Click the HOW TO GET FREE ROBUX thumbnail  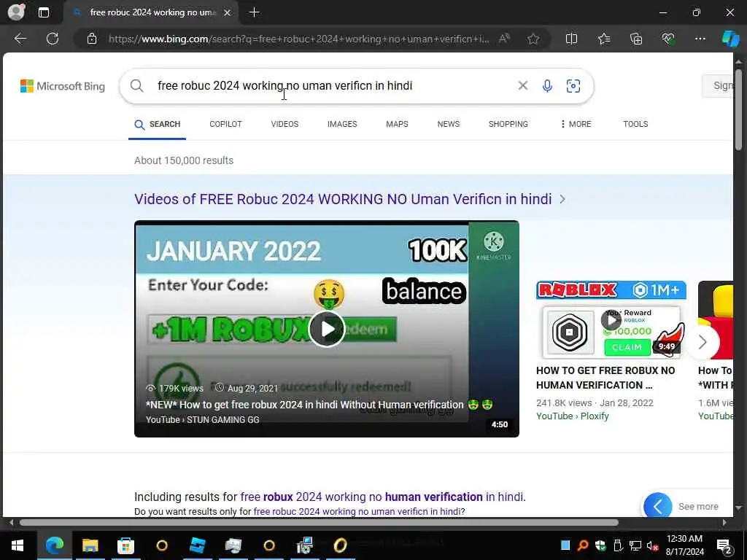point(611,320)
